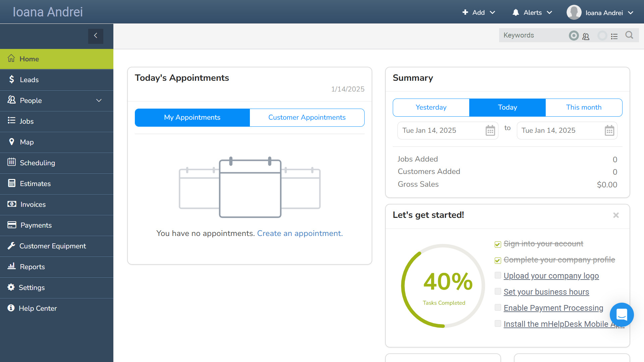Check the Set your business hours task
Viewport: 644px width, 362px height.
[x=497, y=291]
